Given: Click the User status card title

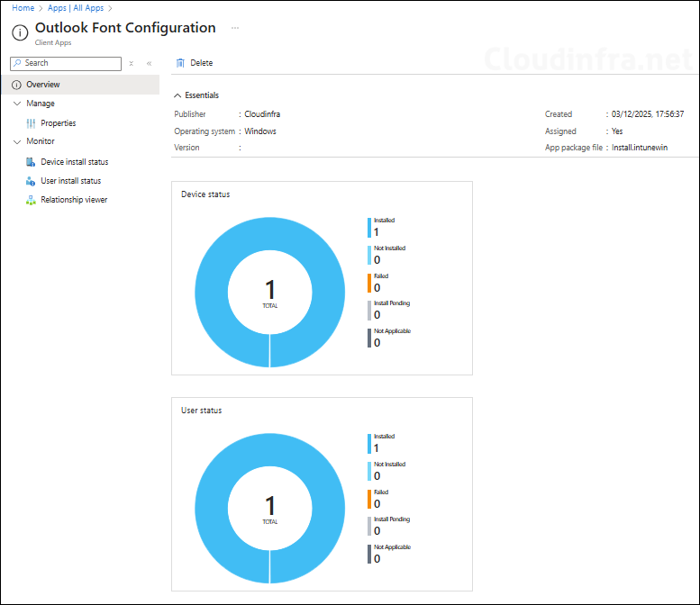Looking at the screenshot, I should click(x=201, y=411).
